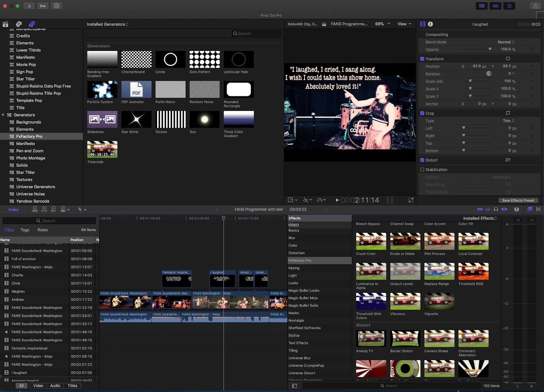The image size is (544, 392).
Task: Select FxFactory Pro effects category
Action: click(319, 261)
